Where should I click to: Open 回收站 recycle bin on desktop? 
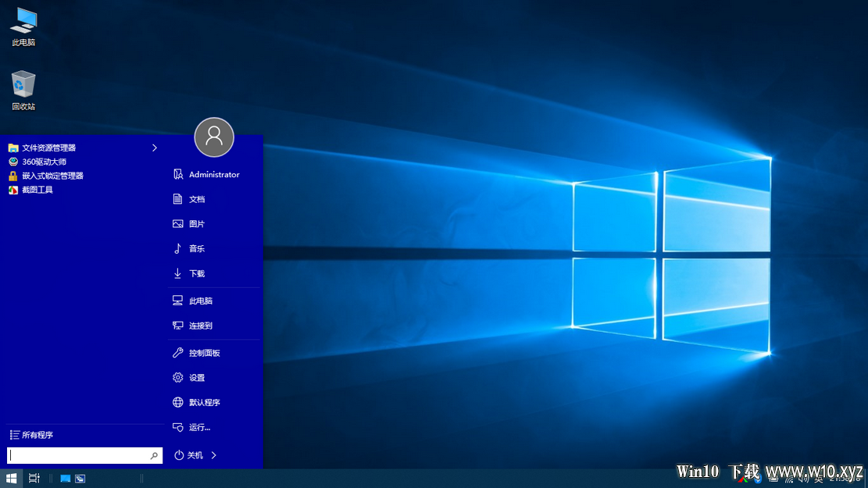click(x=23, y=91)
